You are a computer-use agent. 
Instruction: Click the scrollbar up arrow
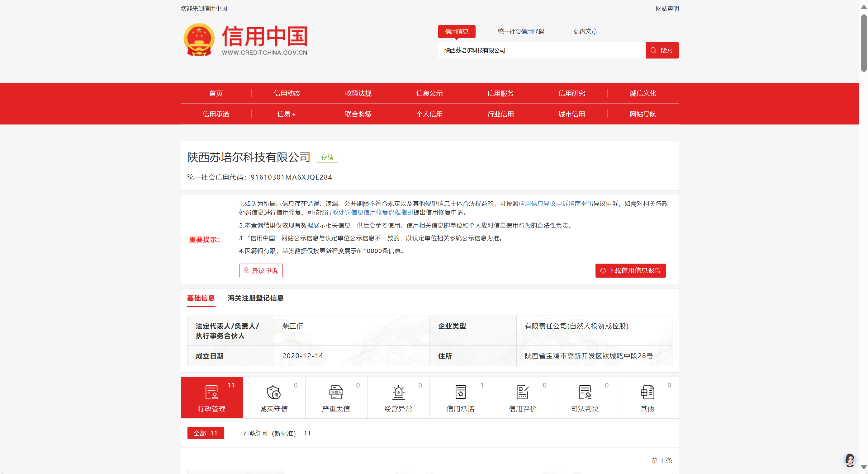coord(864,7)
